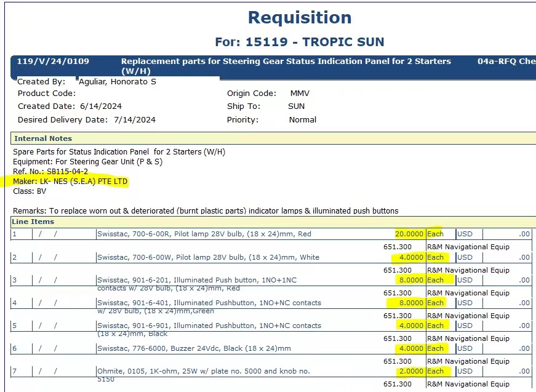The image size is (536, 392).
Task: Select the Priority value Normal
Action: (x=303, y=120)
